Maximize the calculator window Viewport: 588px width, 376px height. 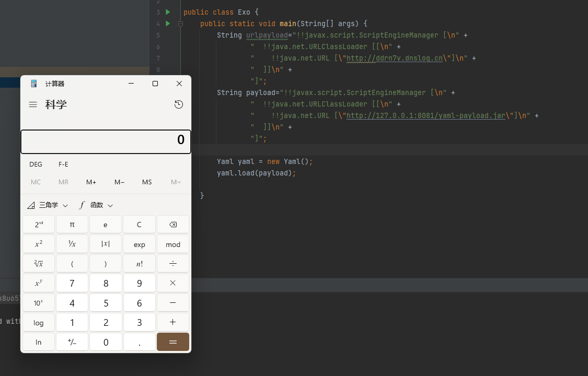pyautogui.click(x=155, y=84)
